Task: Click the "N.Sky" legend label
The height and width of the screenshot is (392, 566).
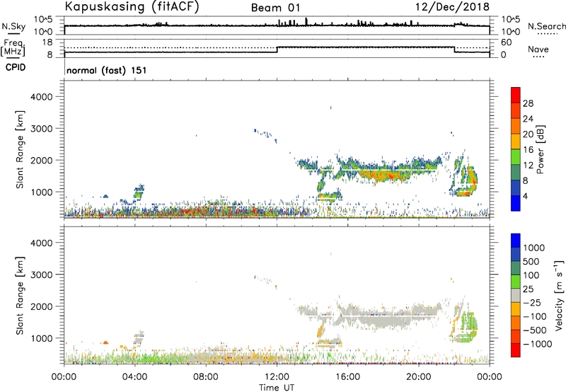Action: 13,26
